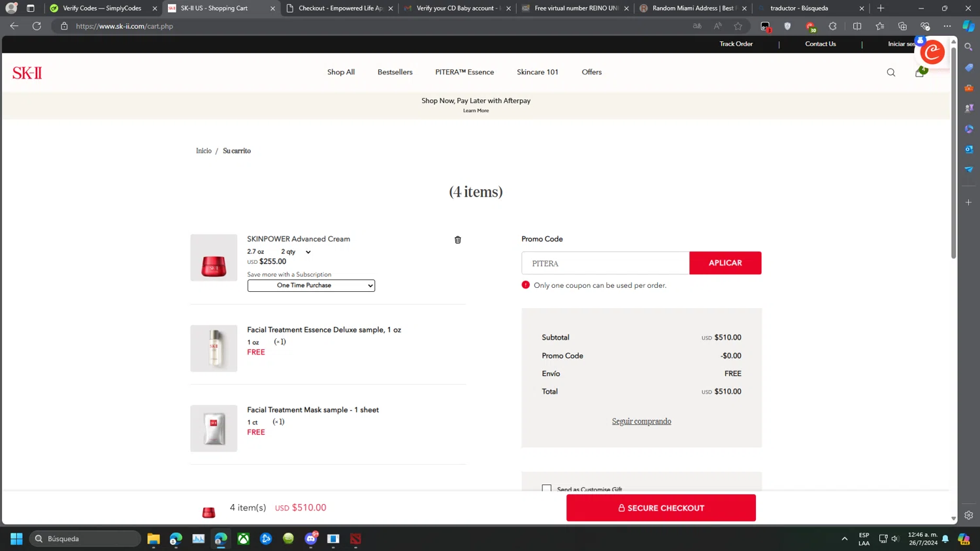This screenshot has width=980, height=551.
Task: Click the SK-II logo
Action: click(27, 72)
